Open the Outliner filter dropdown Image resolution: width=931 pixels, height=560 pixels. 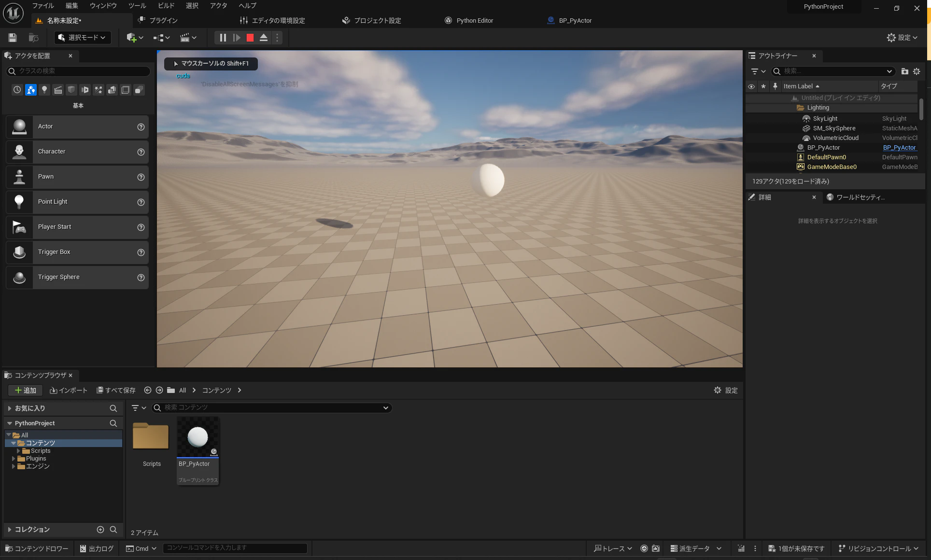point(758,71)
